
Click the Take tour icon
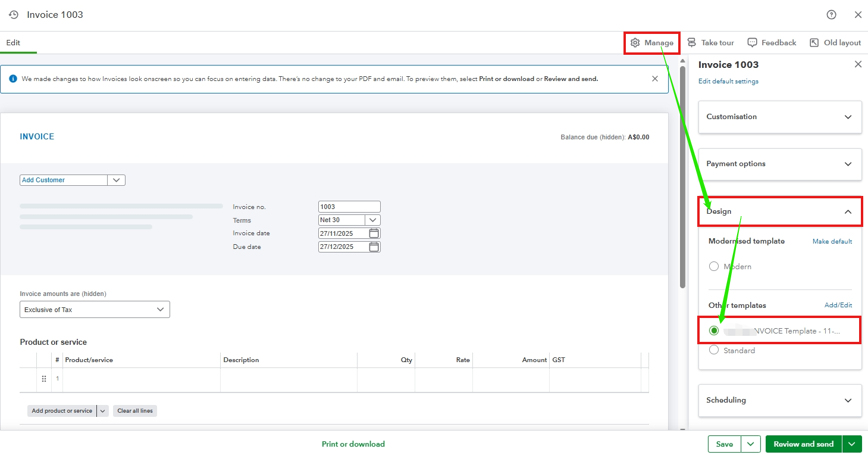(691, 43)
